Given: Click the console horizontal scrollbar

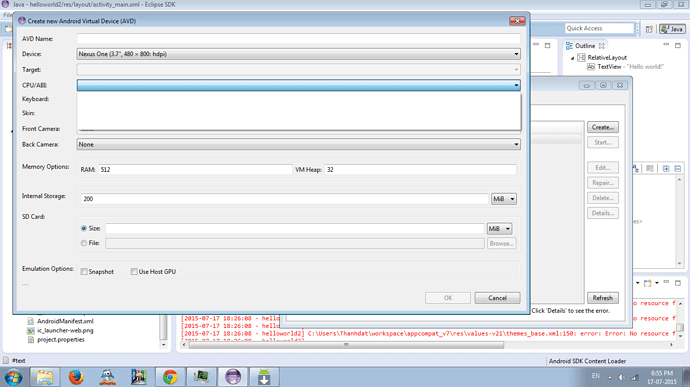Looking at the screenshot, I should 346,345.
